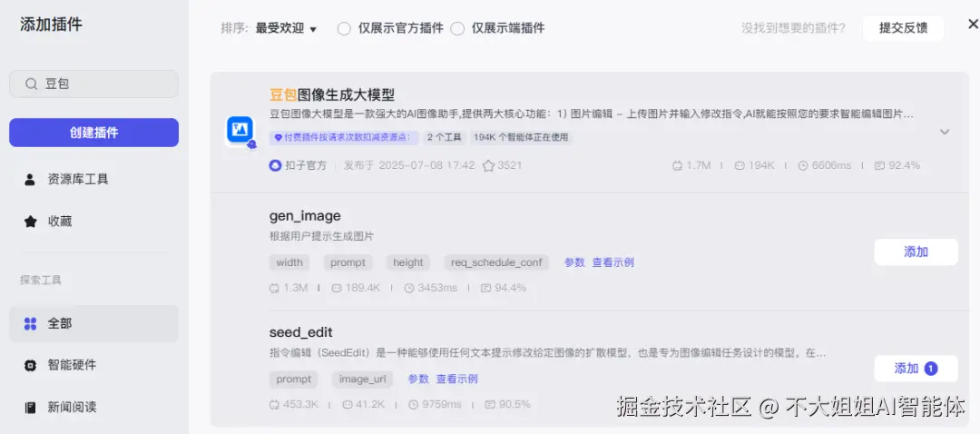Click the seed_edit 453.3K calls icon

(274, 405)
